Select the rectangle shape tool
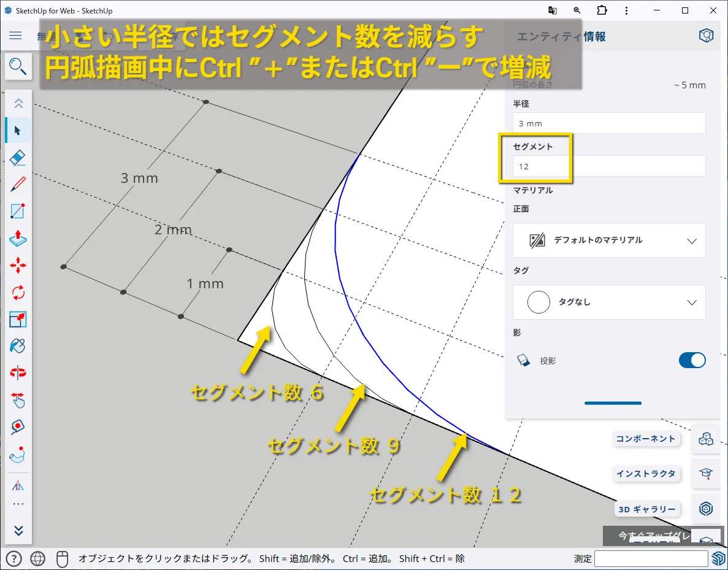This screenshot has width=728, height=570. click(18, 211)
